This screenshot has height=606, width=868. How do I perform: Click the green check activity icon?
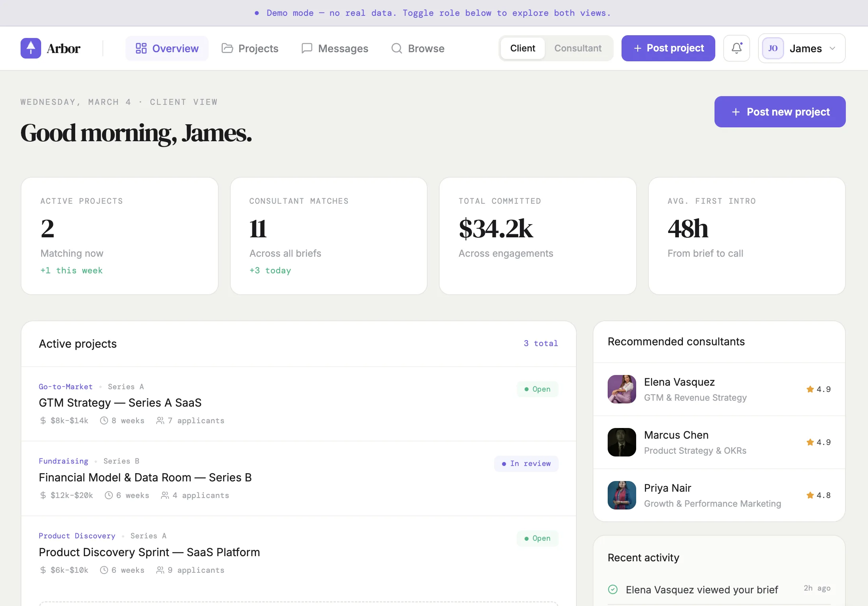pyautogui.click(x=613, y=589)
